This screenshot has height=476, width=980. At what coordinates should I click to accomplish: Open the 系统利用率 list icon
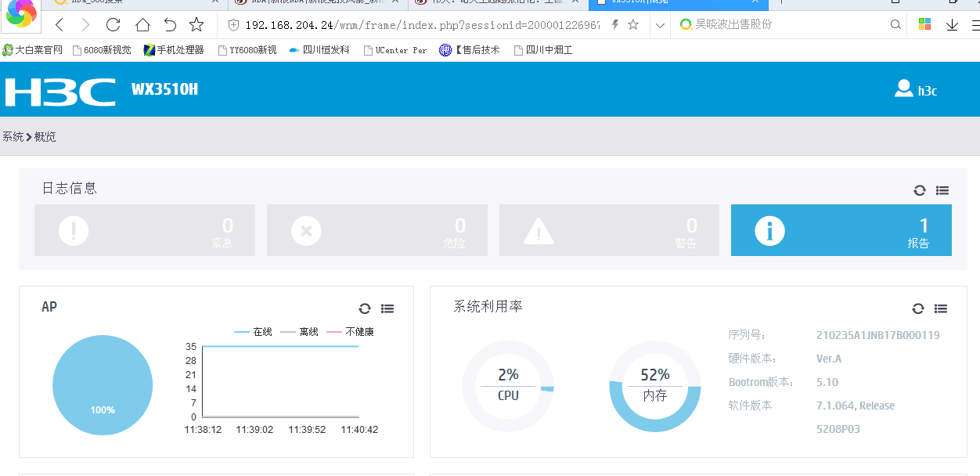coord(941,308)
